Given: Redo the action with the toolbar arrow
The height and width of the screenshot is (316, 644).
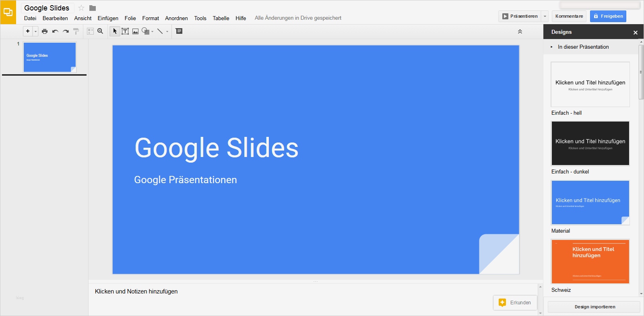Looking at the screenshot, I should (66, 31).
